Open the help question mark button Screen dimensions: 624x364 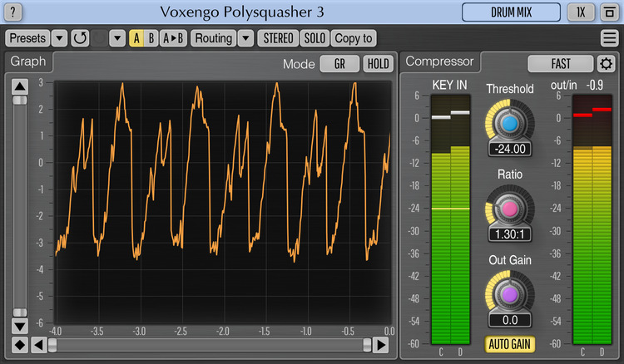pos(12,12)
